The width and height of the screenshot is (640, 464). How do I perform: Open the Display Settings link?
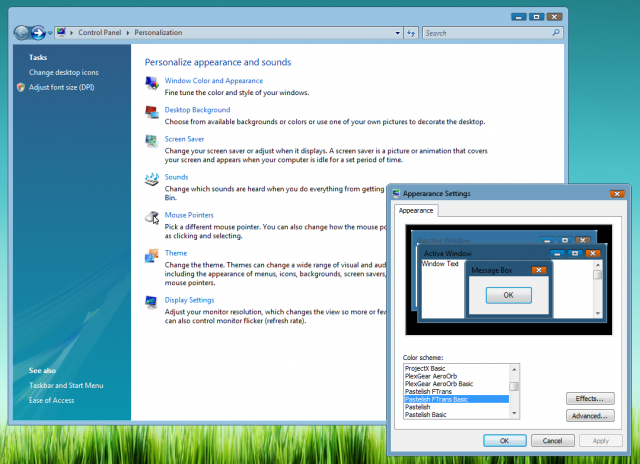(189, 300)
